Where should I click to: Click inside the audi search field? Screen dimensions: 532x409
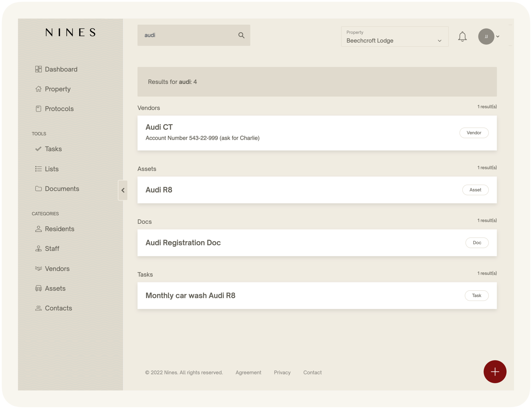tap(182, 35)
